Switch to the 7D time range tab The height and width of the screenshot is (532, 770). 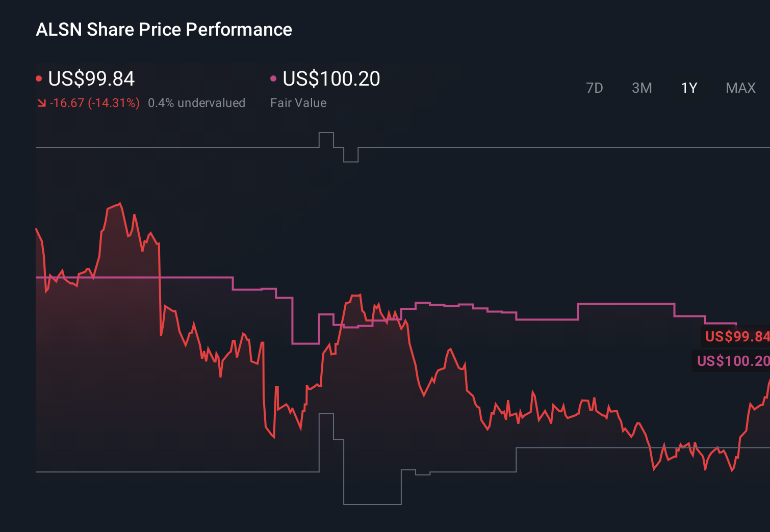coord(595,88)
